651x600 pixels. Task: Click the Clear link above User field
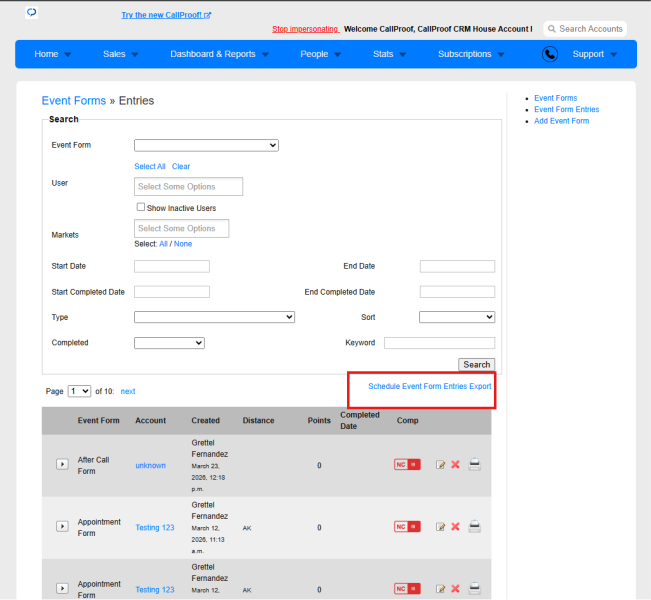[x=181, y=167]
